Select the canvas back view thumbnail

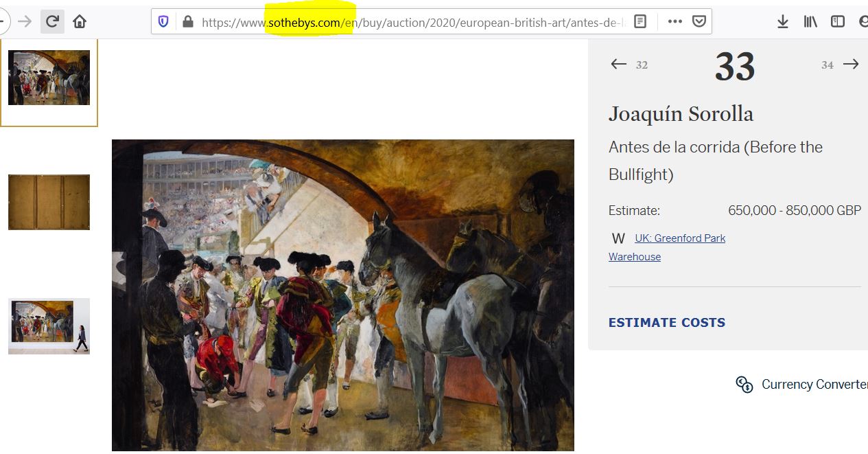point(49,202)
